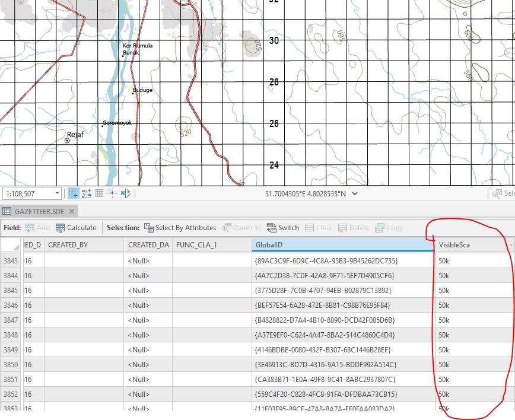515x420 pixels.
Task: Click GlobalID cell {CA383B71-1E0A-49F8-9C41-8ABC2937807C}
Action: 343,379
